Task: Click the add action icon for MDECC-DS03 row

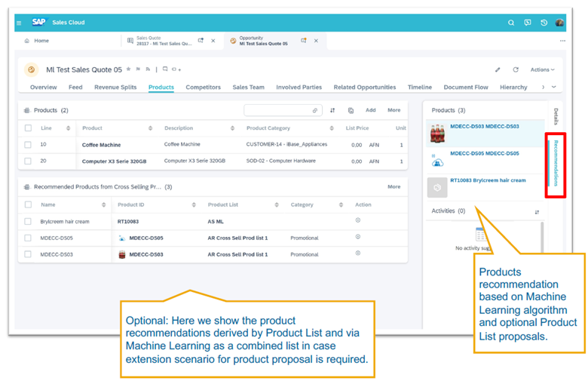Action: tap(358, 253)
